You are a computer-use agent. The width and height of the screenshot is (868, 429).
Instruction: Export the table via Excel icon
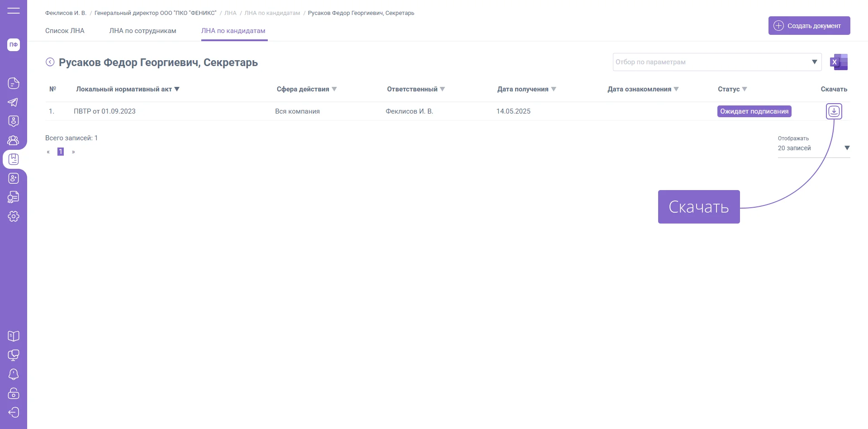click(x=839, y=62)
